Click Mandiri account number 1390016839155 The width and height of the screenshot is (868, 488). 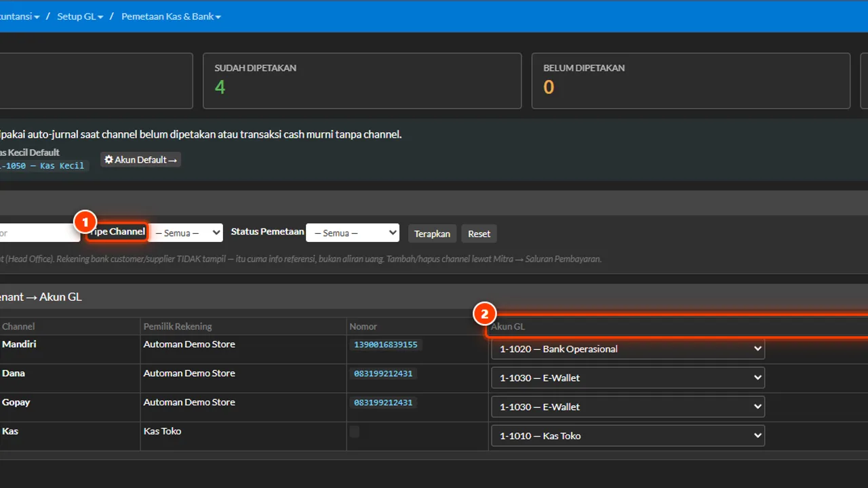click(386, 345)
